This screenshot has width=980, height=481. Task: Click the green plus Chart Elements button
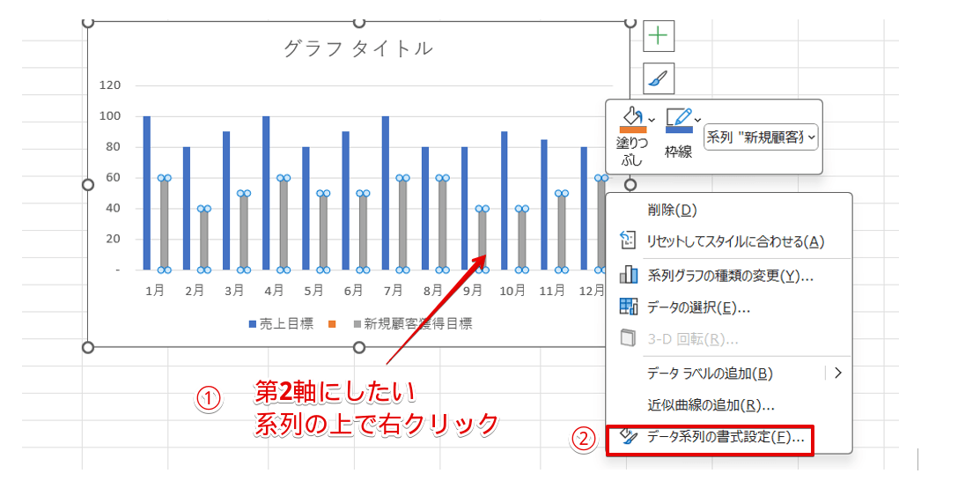(x=658, y=36)
